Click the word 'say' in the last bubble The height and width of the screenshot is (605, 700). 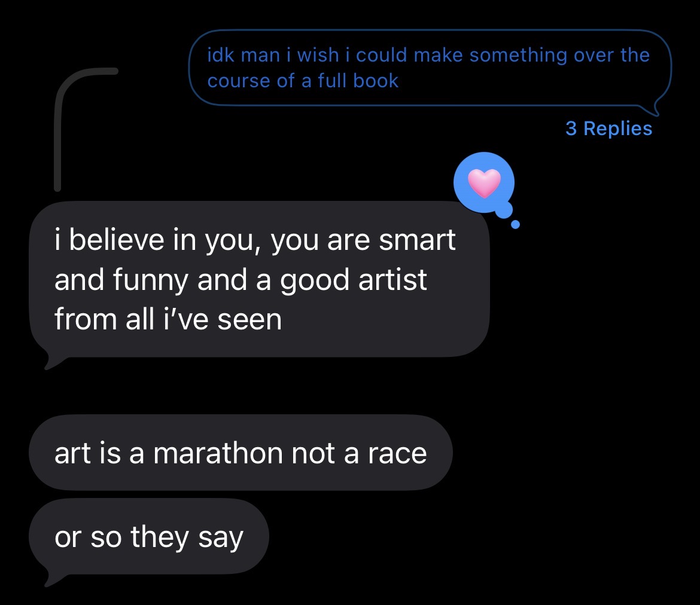[221, 539]
